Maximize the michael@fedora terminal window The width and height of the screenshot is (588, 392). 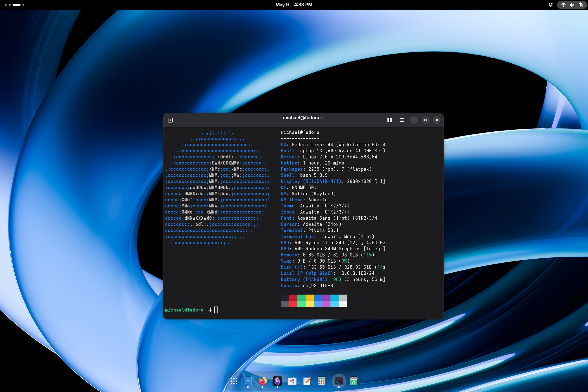point(425,120)
